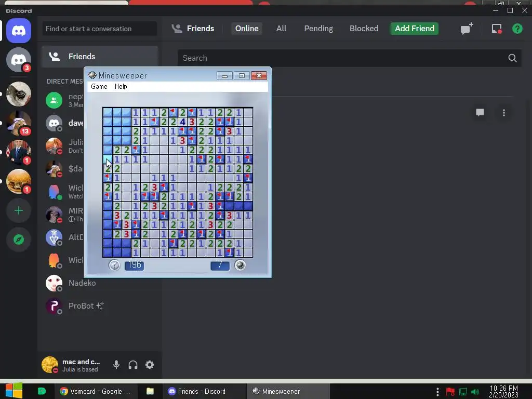Click the Minesweeper timer value 196
Image resolution: width=532 pixels, height=399 pixels.
pyautogui.click(x=135, y=265)
